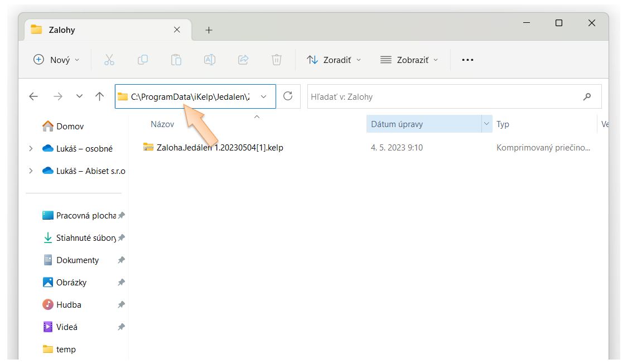Open the Zobraziť view menu
This screenshot has width=632, height=364.
pos(409,60)
